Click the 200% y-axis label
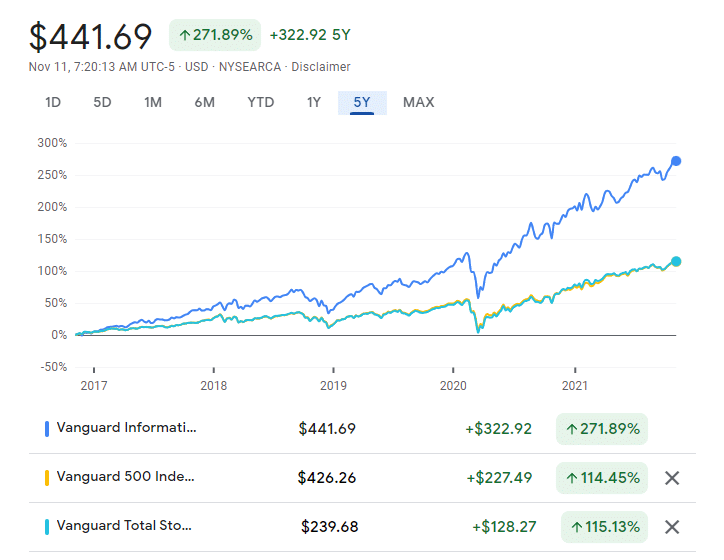Image resolution: width=724 pixels, height=560 pixels. tap(52, 207)
